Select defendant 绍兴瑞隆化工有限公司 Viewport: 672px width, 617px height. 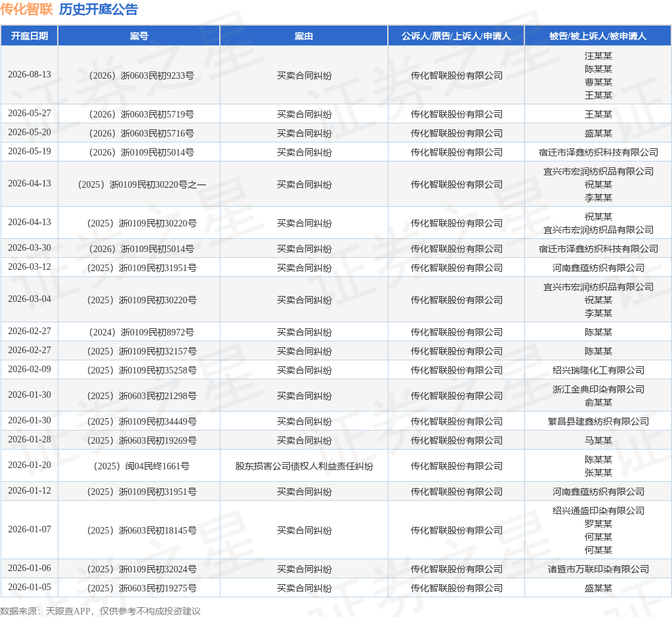tap(598, 370)
